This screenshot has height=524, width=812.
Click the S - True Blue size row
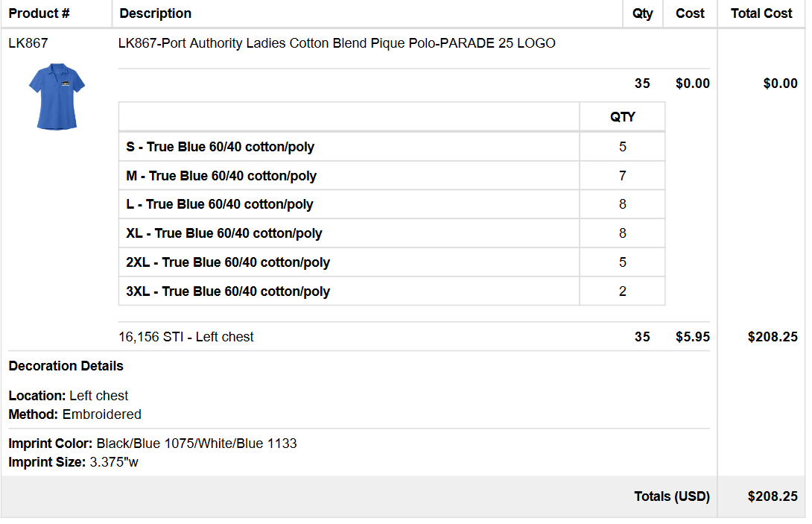point(392,147)
